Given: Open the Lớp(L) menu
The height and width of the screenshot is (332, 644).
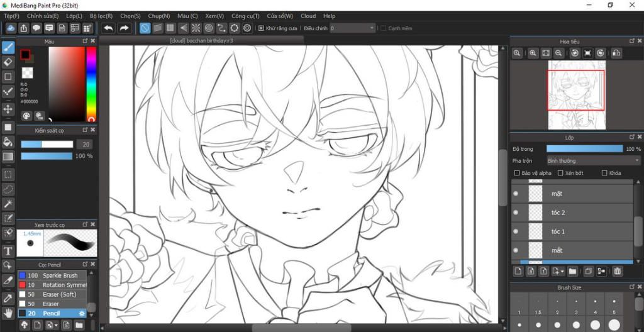Looking at the screenshot, I should [x=74, y=16].
